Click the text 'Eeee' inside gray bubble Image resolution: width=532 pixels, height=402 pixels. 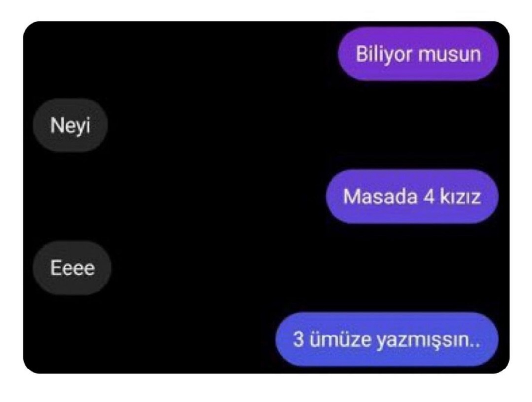(72, 268)
